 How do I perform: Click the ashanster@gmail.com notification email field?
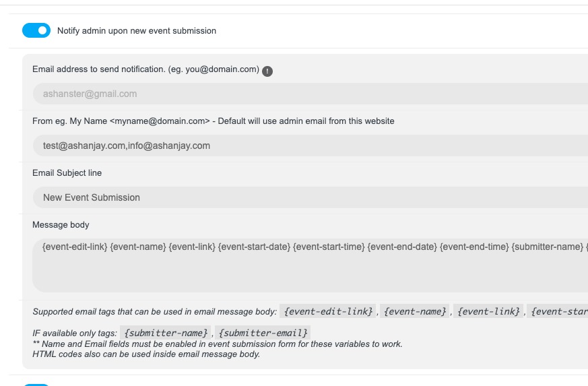311,94
